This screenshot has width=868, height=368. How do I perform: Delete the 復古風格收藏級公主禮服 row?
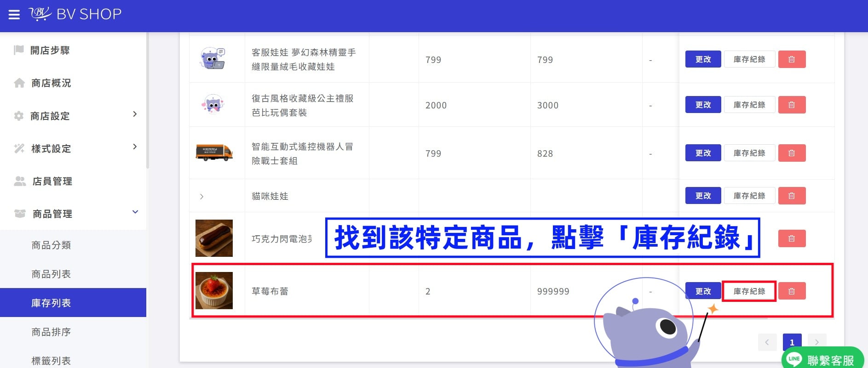[x=792, y=105]
